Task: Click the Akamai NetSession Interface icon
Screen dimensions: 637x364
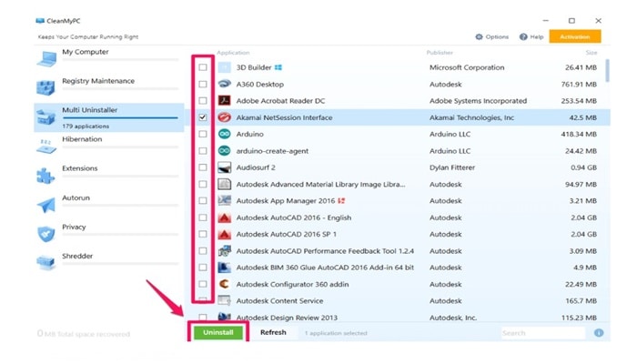Action: coord(224,117)
